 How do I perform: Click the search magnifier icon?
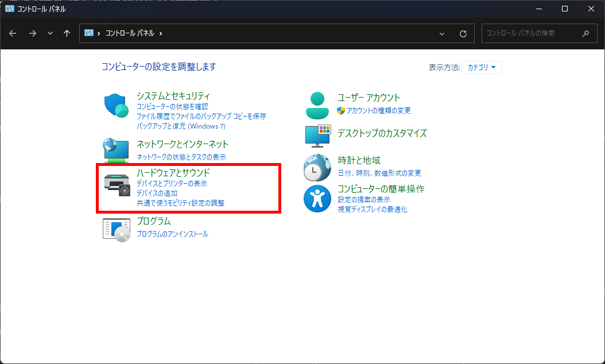(x=584, y=33)
